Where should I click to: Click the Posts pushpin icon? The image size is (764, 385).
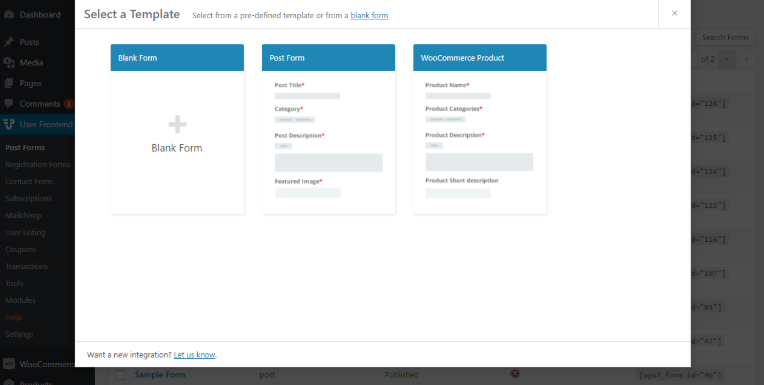pyautogui.click(x=8, y=42)
